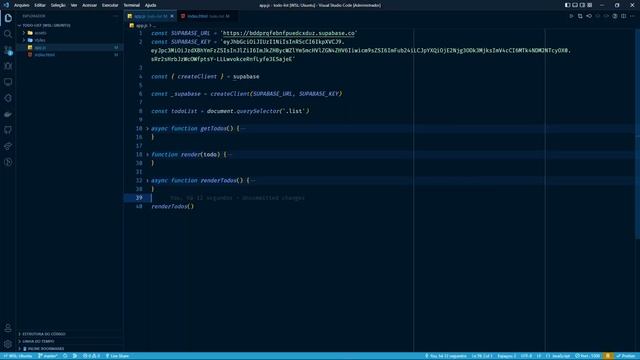Open the Ver menu

click(74, 5)
